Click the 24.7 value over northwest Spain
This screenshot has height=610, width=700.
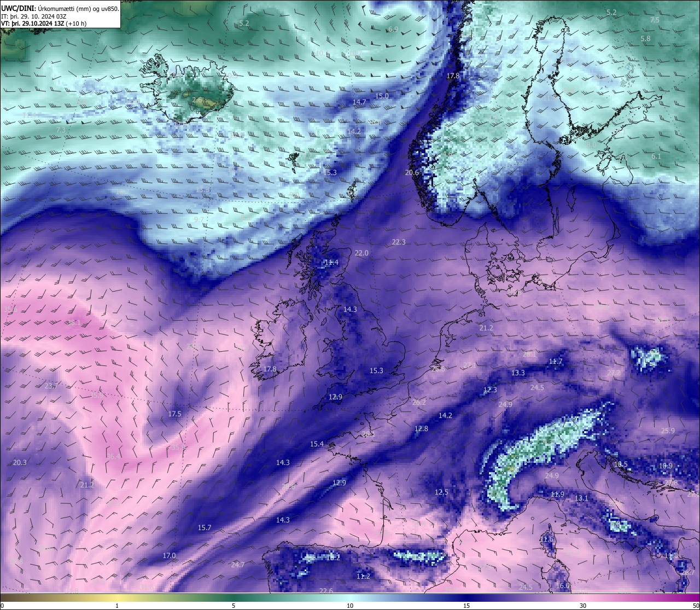point(238,565)
